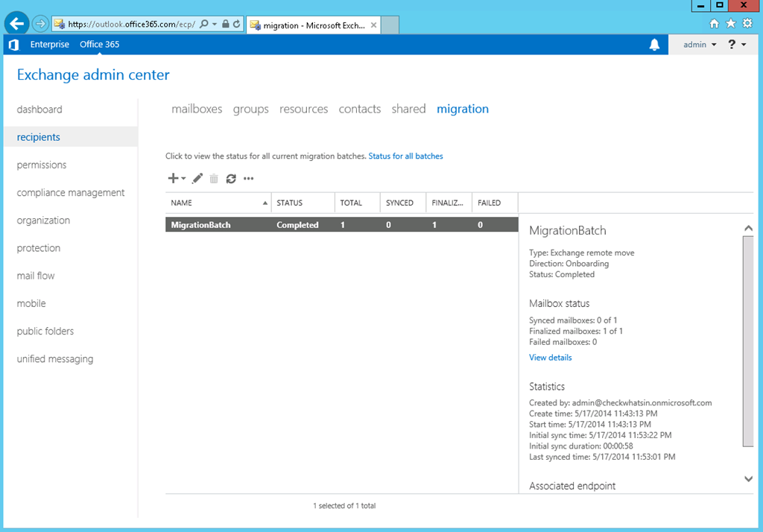Sort by FINALIZED column header

point(449,203)
